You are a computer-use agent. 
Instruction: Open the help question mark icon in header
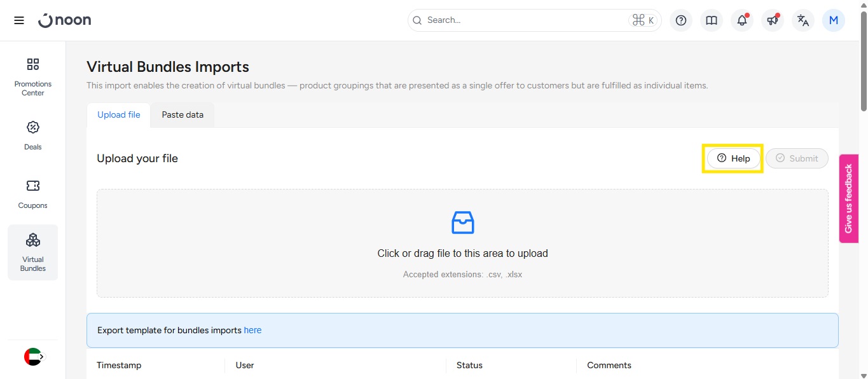click(681, 20)
